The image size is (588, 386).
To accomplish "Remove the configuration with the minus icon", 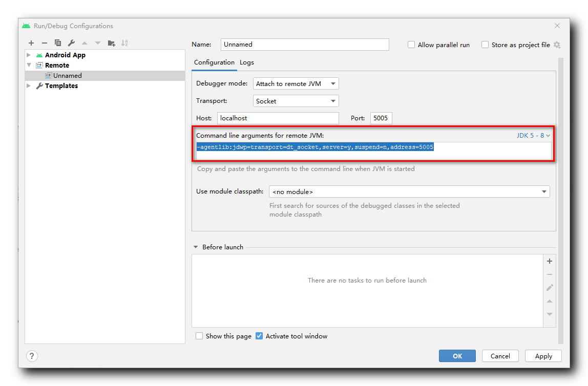I will (x=44, y=43).
